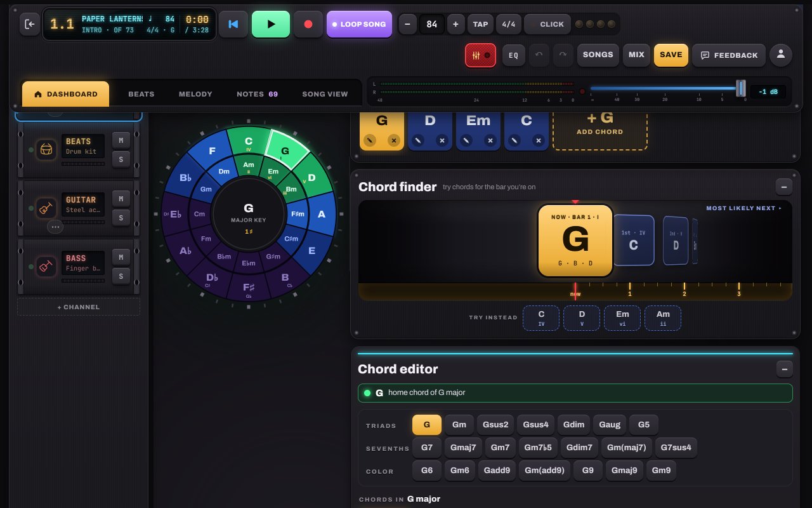Image resolution: width=812 pixels, height=508 pixels.
Task: Click the Guitar channel instrument icon
Action: click(x=46, y=208)
